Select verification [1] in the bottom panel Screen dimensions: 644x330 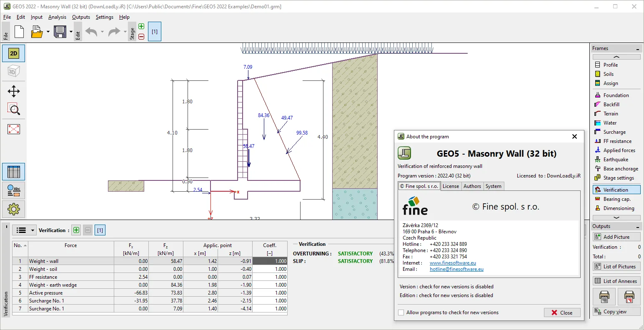100,230
